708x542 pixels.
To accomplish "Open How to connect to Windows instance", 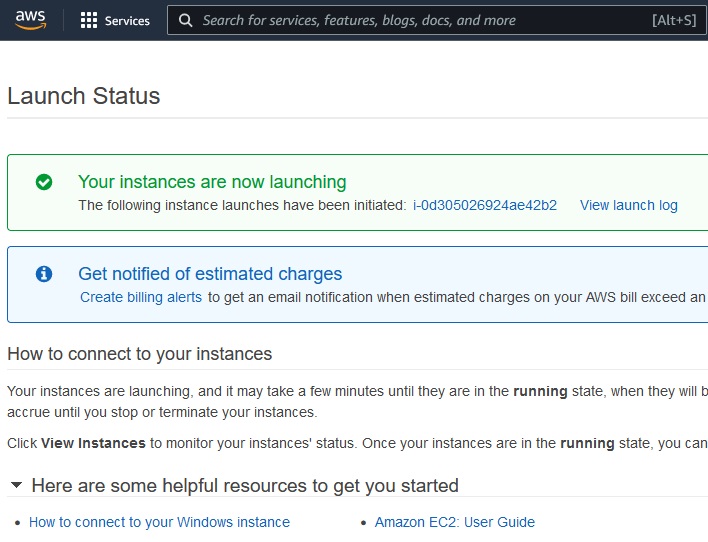I will click(x=159, y=522).
